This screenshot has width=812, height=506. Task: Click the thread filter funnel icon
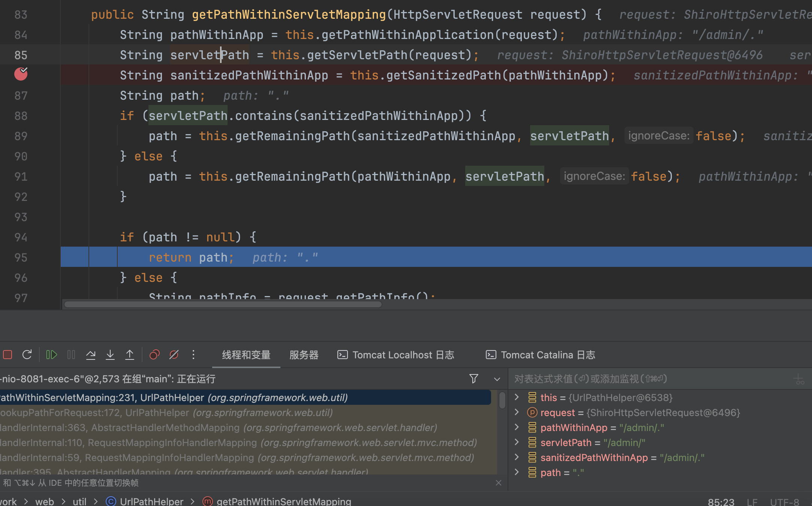pyautogui.click(x=474, y=379)
